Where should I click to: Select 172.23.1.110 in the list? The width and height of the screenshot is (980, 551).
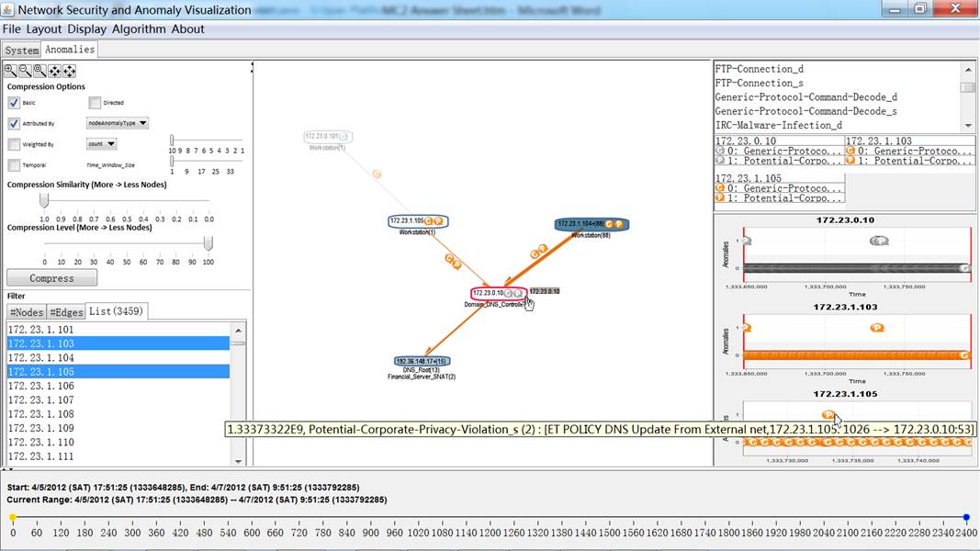click(x=118, y=442)
